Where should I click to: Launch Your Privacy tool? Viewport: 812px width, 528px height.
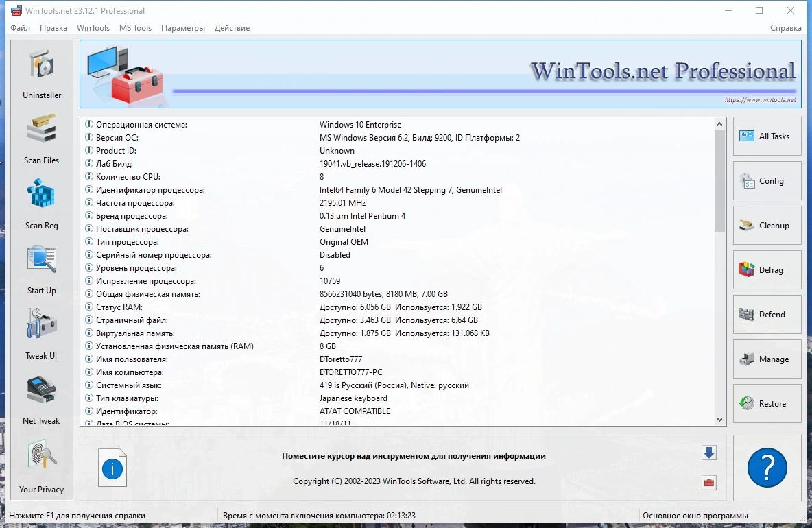click(41, 467)
